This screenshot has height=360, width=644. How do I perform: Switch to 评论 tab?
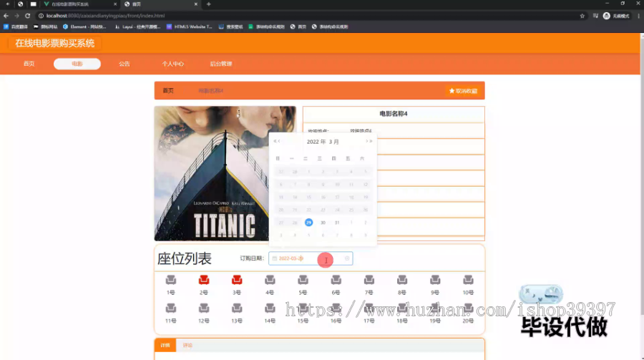(187, 345)
